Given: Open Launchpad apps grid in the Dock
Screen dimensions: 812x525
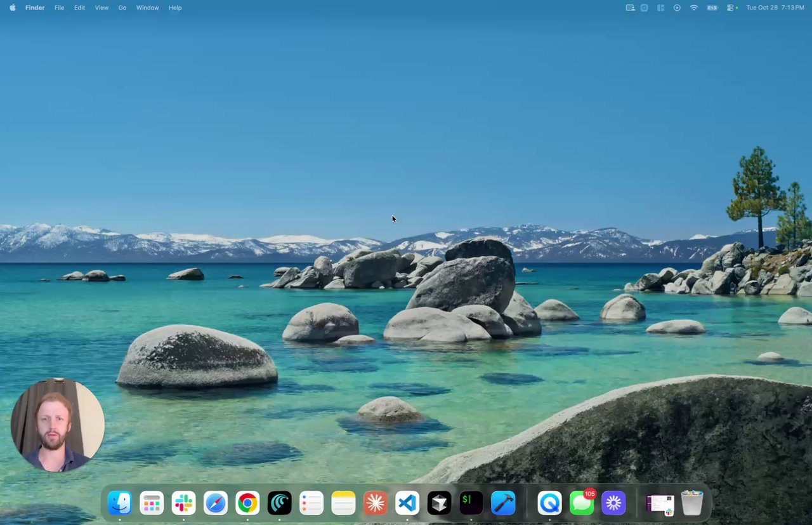Looking at the screenshot, I should pyautogui.click(x=152, y=503).
